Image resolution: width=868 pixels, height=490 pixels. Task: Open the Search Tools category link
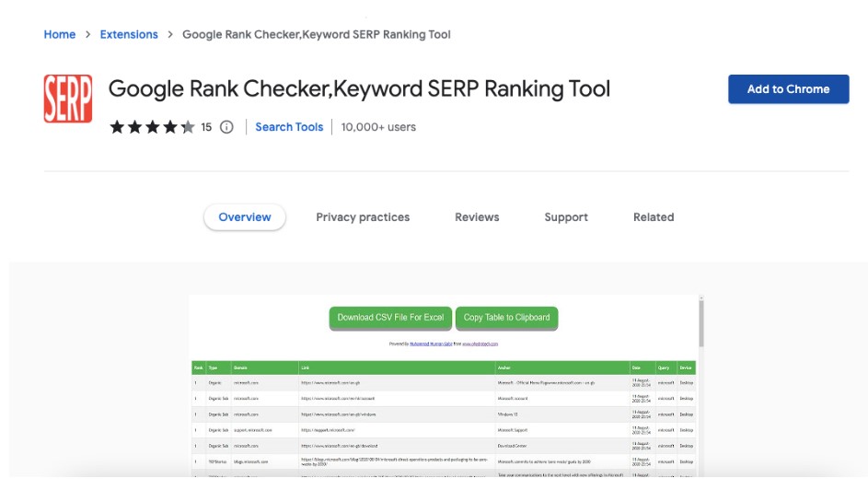[x=289, y=127]
